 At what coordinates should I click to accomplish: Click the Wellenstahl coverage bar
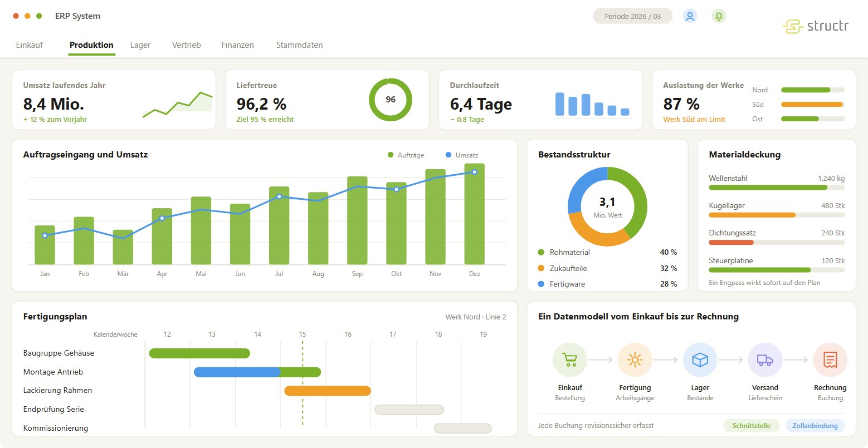click(x=777, y=188)
